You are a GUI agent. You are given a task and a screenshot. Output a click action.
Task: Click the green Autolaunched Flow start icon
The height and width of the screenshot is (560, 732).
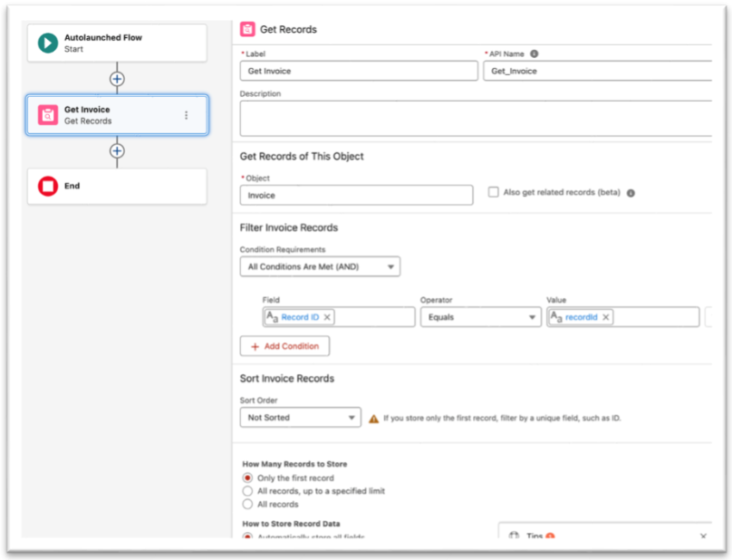(48, 43)
